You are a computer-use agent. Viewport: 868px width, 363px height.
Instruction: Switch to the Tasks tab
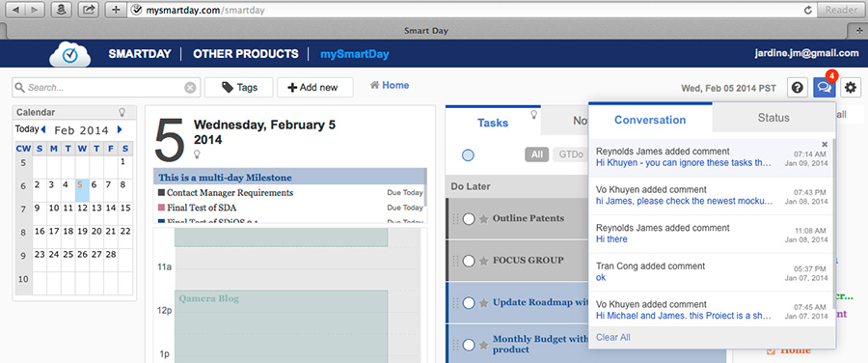pos(493,123)
